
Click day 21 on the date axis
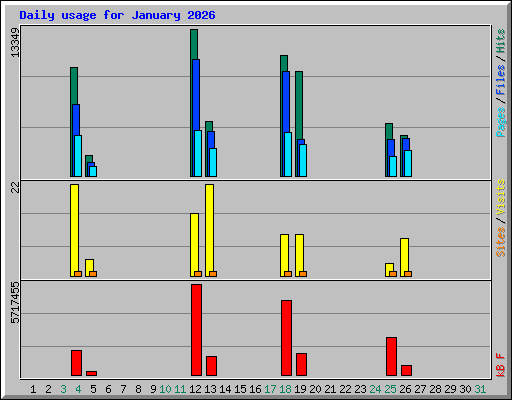[x=330, y=389]
